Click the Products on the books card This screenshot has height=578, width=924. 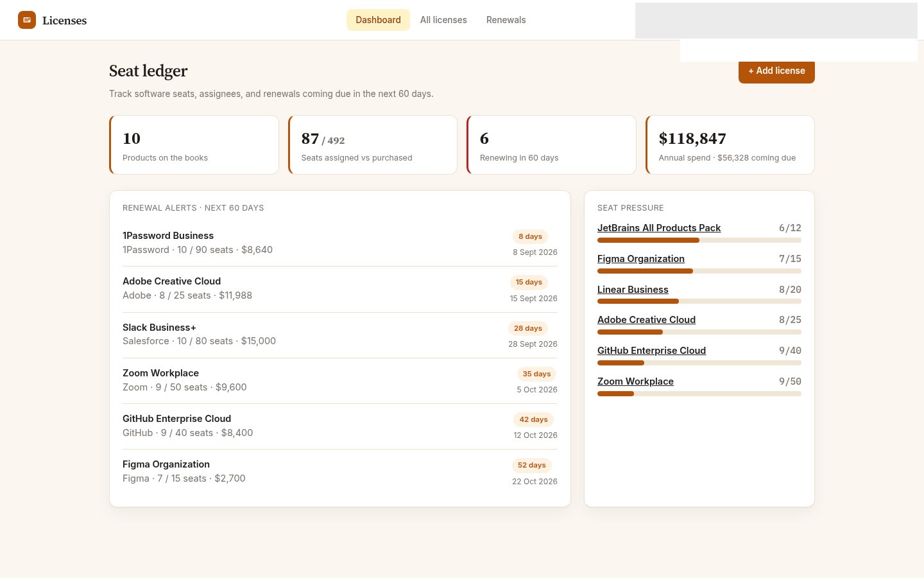coord(194,145)
